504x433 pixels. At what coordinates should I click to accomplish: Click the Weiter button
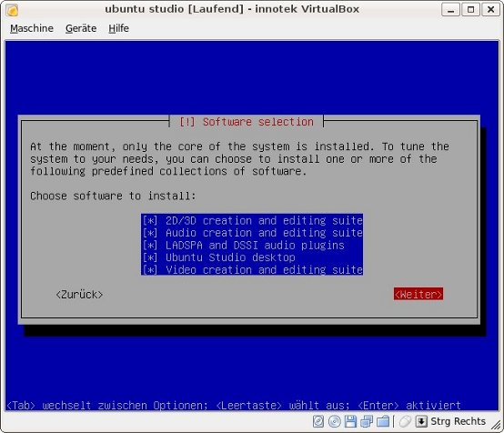[x=418, y=294]
